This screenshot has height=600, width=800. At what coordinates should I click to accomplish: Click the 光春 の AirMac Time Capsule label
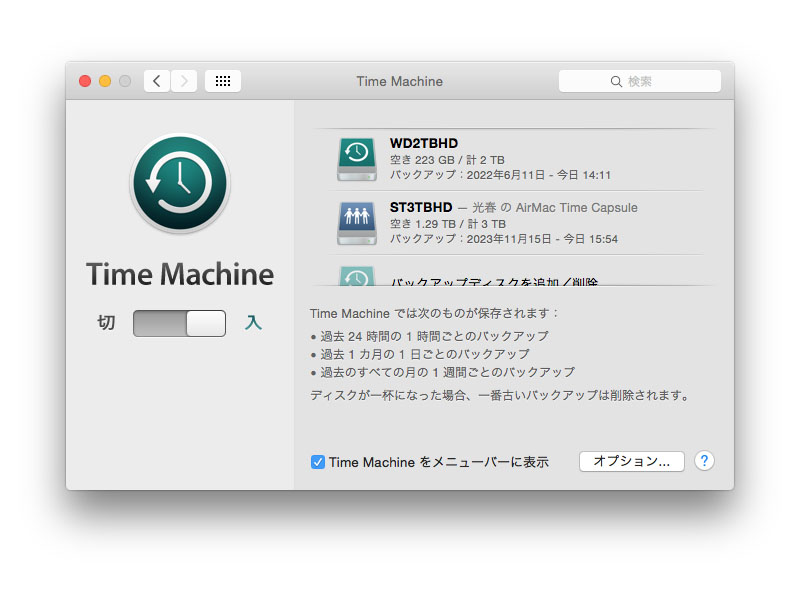tap(555, 208)
